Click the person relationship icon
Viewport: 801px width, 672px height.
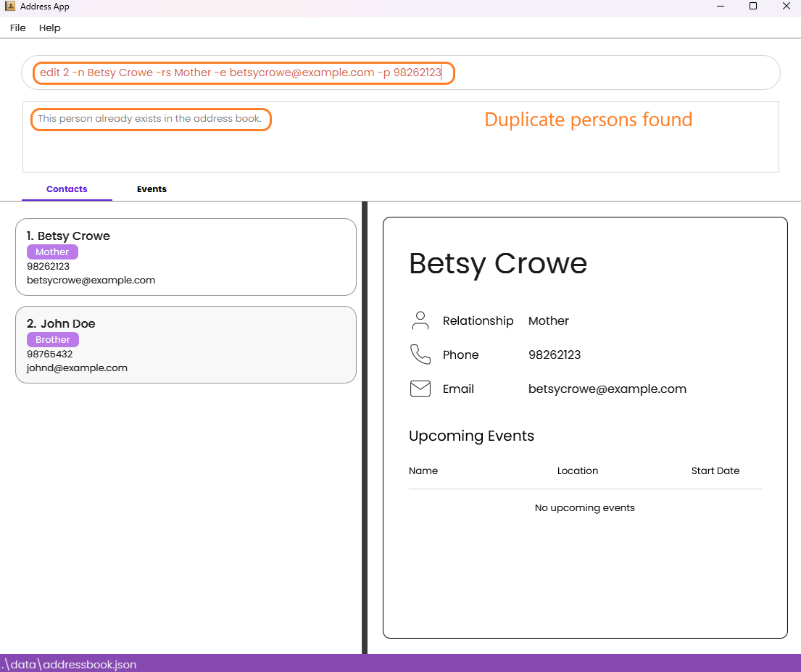click(420, 321)
